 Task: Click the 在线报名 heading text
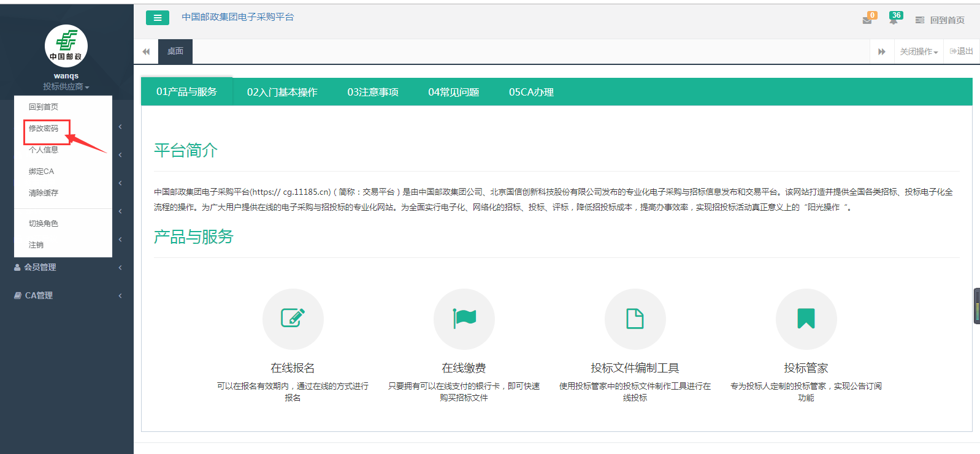tap(293, 368)
